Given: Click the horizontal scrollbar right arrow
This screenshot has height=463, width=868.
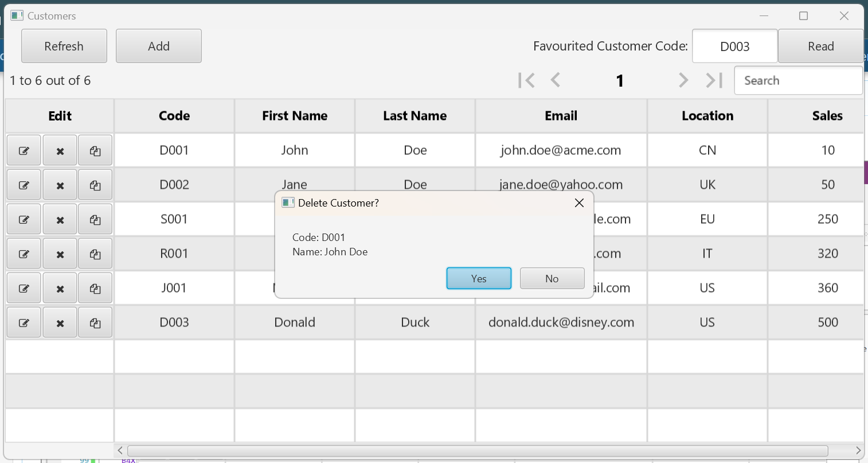Looking at the screenshot, I should point(858,450).
